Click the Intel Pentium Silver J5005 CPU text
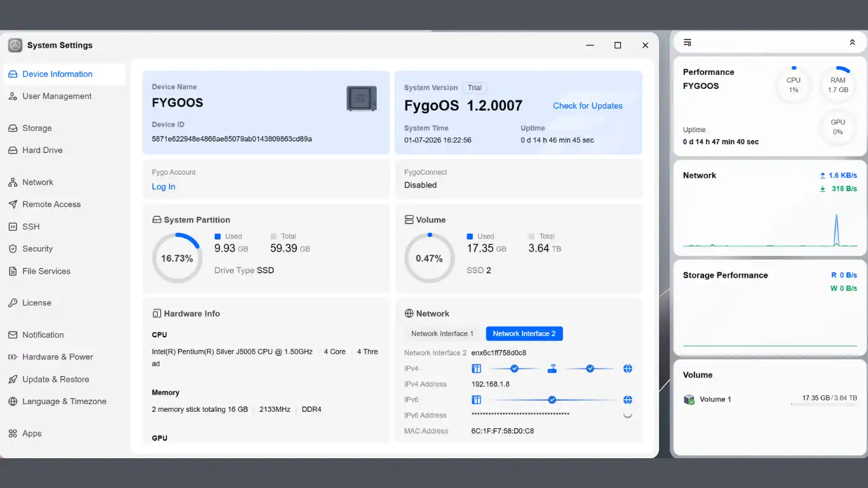Screen dimensions: 868x488 (x=232, y=351)
